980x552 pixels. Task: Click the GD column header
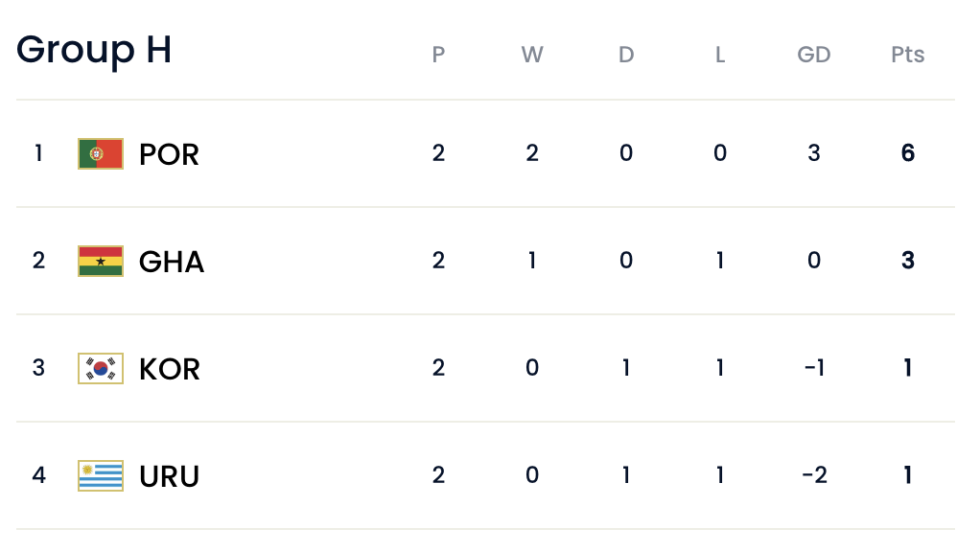[814, 55]
